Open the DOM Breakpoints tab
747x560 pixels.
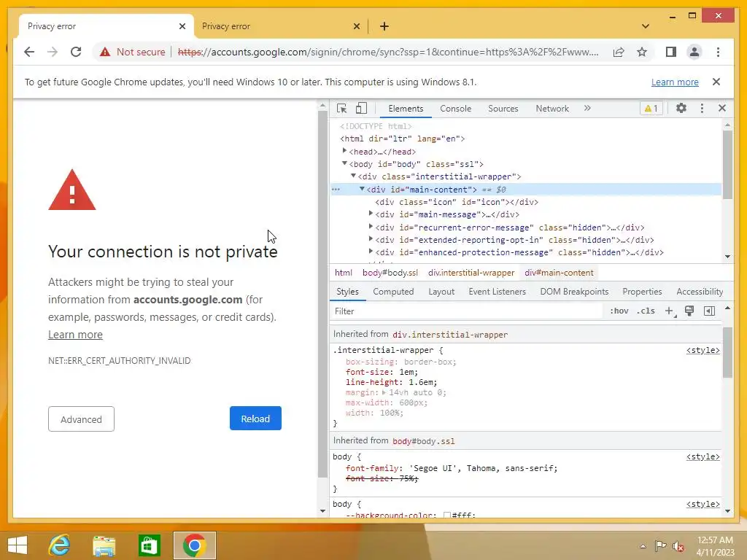click(574, 292)
